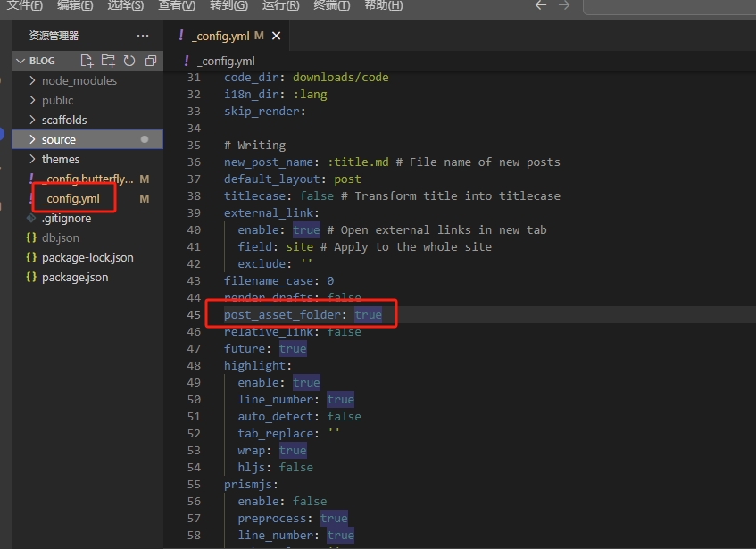756x549 pixels.
Task: Select the themes folder name
Action: [x=61, y=159]
